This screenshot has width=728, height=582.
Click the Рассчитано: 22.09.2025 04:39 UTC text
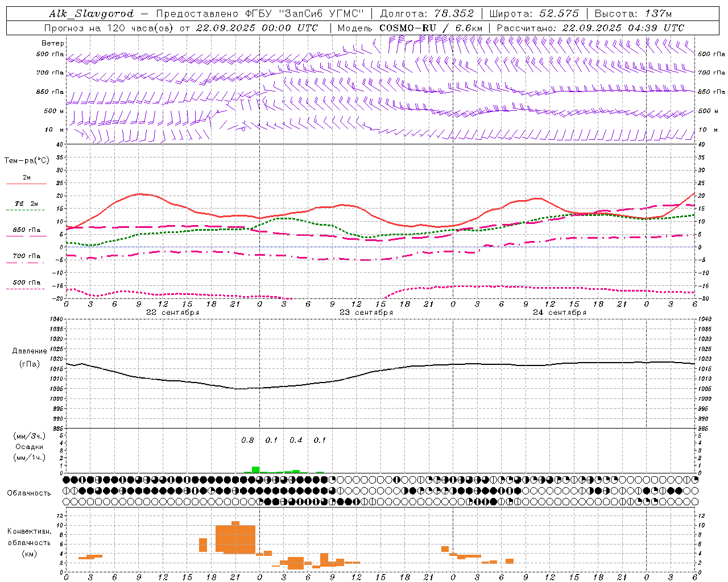tap(590, 28)
